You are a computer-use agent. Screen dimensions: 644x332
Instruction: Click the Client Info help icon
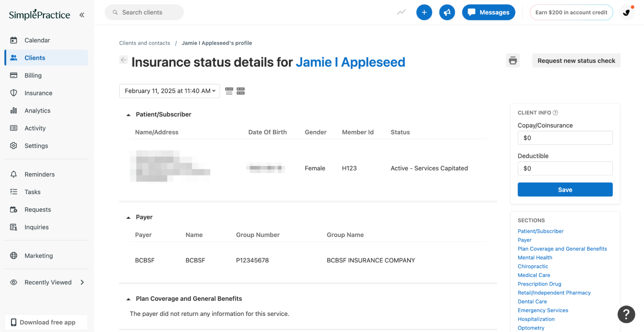coord(555,113)
